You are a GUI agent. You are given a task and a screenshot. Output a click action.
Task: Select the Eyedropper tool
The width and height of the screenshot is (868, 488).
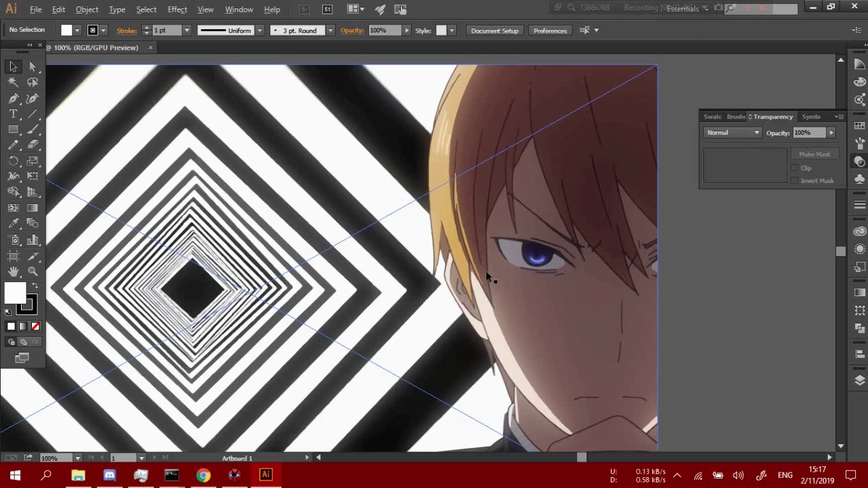(x=13, y=224)
